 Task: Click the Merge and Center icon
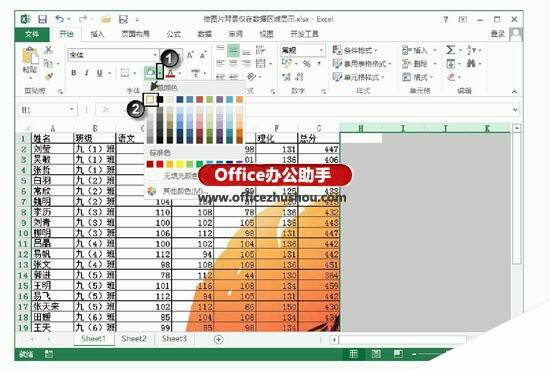(261, 63)
